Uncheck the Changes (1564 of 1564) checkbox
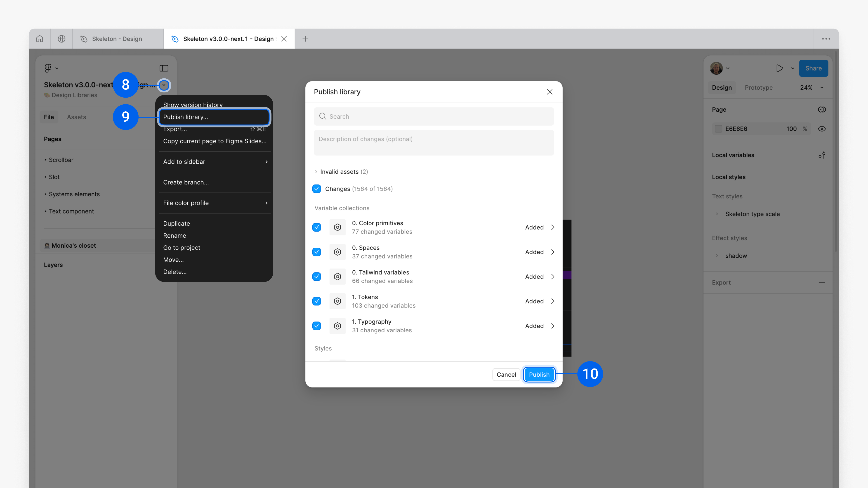 point(316,189)
